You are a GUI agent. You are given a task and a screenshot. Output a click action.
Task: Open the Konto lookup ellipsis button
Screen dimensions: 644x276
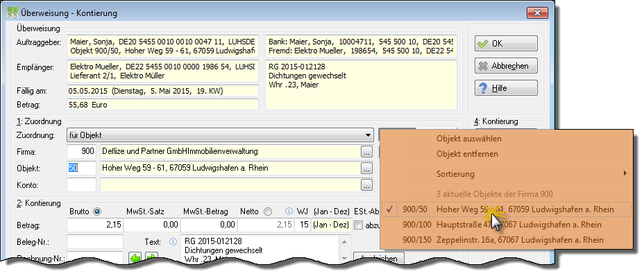[x=367, y=185]
